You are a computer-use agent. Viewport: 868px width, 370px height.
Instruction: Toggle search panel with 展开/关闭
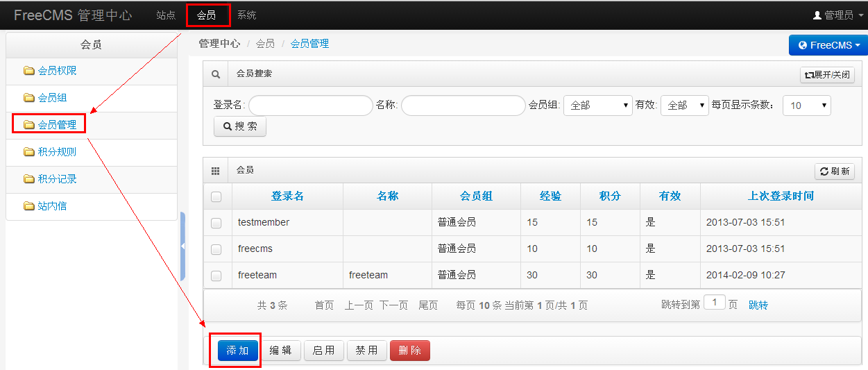click(827, 75)
